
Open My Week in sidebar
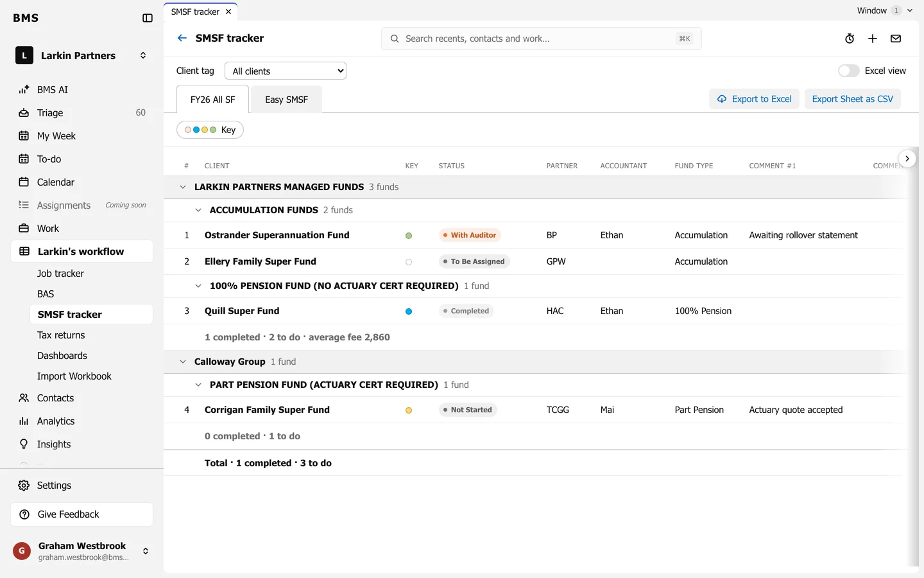81,136
